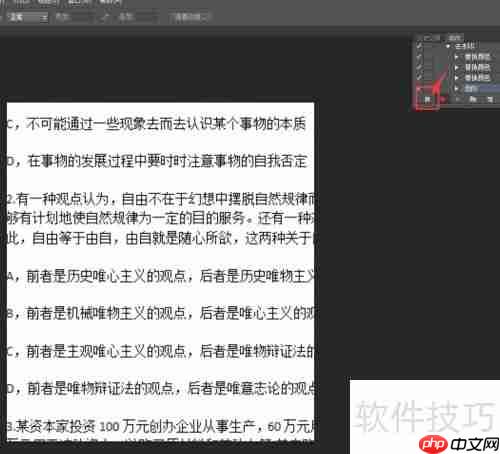Click the option "前者是历史唯心主义的观点"
The height and width of the screenshot is (454, 500).
point(106,276)
